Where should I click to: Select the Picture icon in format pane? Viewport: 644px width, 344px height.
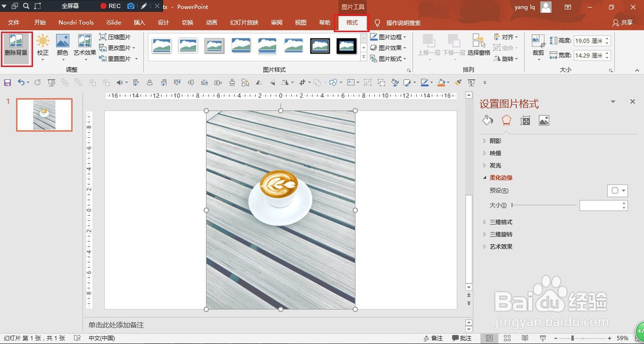tap(544, 120)
